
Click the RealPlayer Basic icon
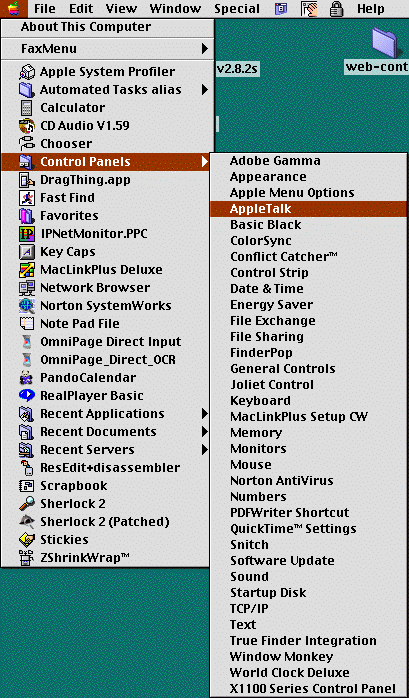[x=27, y=396]
